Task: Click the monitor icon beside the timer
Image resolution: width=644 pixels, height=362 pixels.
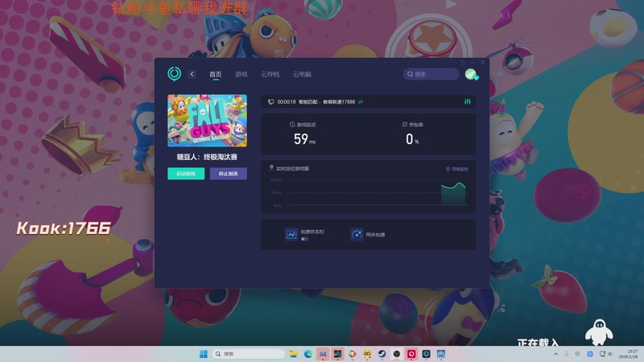Action: pyautogui.click(x=270, y=102)
